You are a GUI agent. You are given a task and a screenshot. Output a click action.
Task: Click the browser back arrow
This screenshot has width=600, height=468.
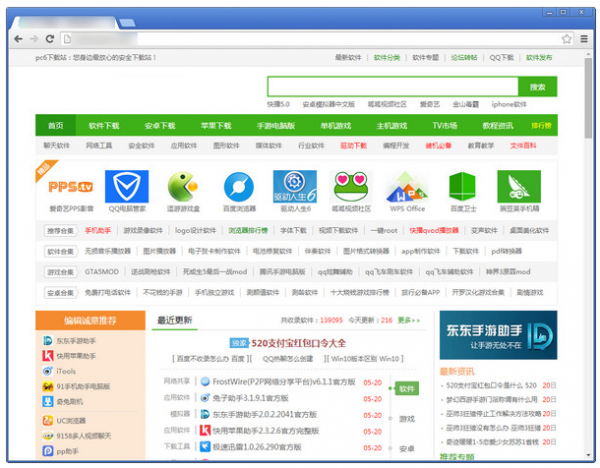click(x=18, y=39)
